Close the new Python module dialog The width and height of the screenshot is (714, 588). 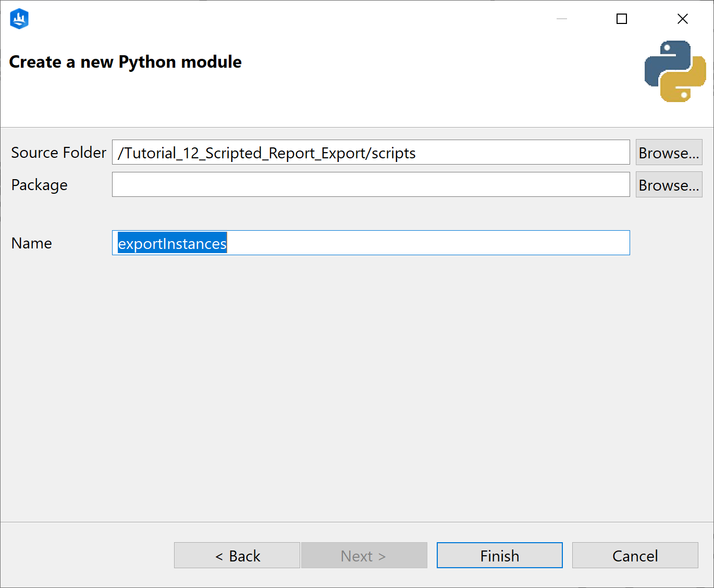click(683, 19)
